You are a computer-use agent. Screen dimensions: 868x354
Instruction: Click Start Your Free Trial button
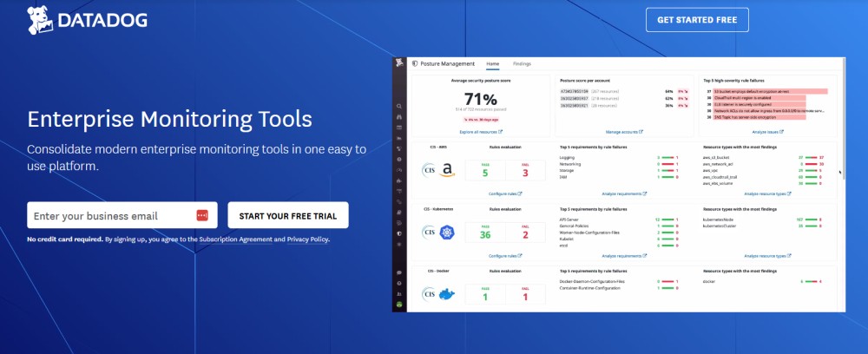tap(287, 215)
